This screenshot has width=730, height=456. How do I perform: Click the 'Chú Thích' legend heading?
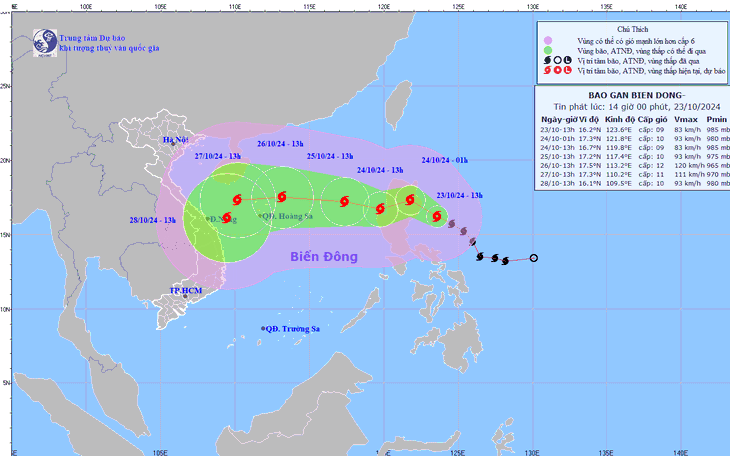[x=632, y=29]
